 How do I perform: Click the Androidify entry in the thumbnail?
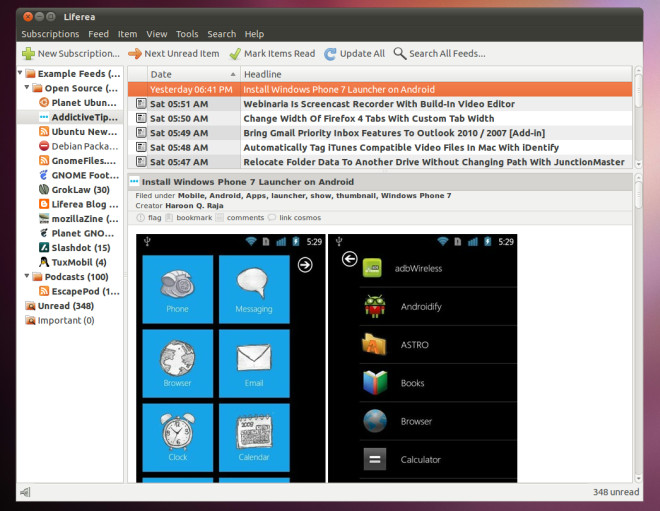438,306
